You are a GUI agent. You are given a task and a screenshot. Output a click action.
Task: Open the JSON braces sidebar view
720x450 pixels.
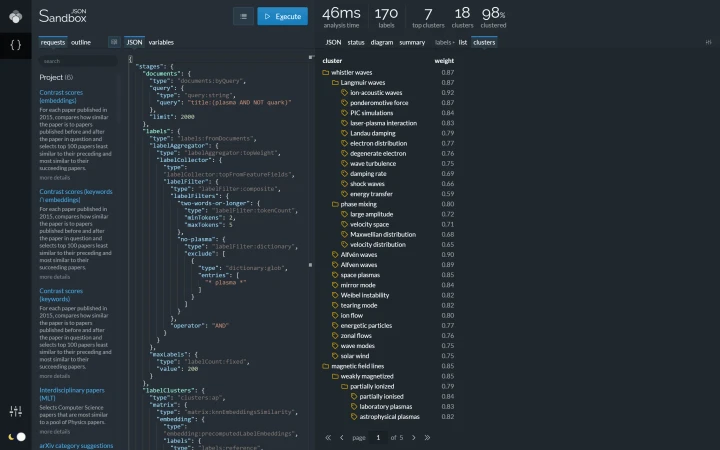click(x=16, y=45)
